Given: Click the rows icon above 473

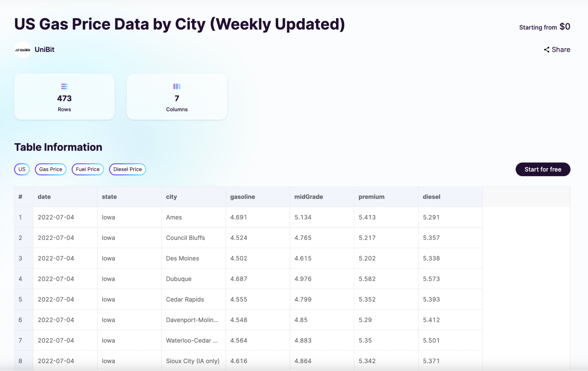Looking at the screenshot, I should click(64, 86).
